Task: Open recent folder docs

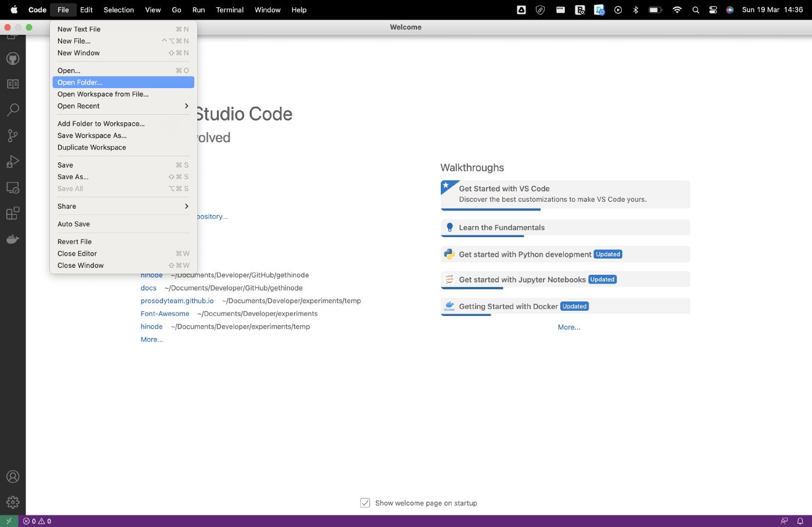Action: [148, 288]
